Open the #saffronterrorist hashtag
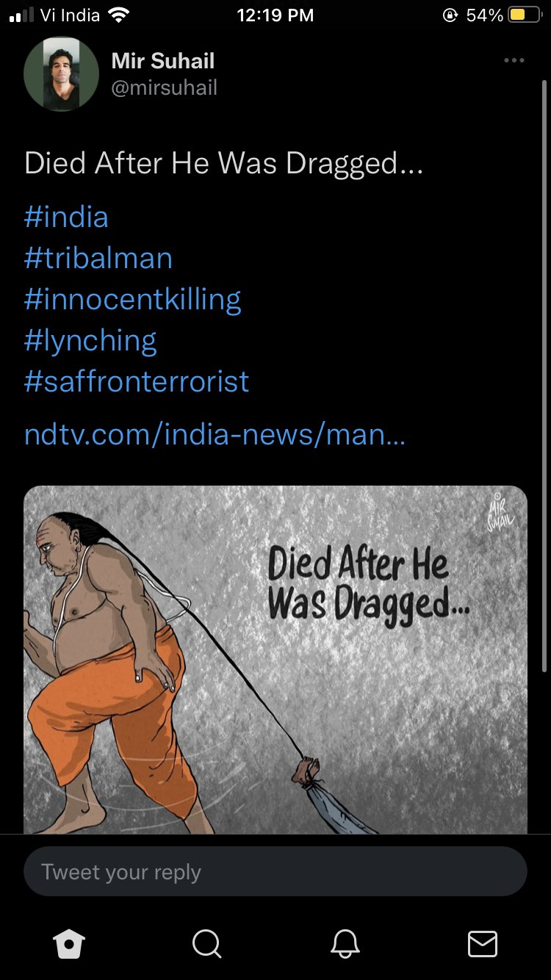The image size is (551, 980). 137,382
